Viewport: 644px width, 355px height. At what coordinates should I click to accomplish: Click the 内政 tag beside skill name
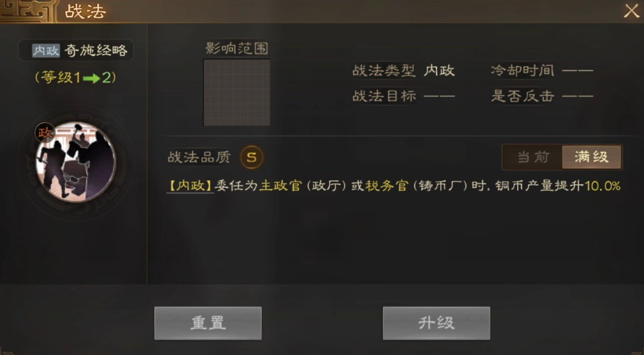46,51
